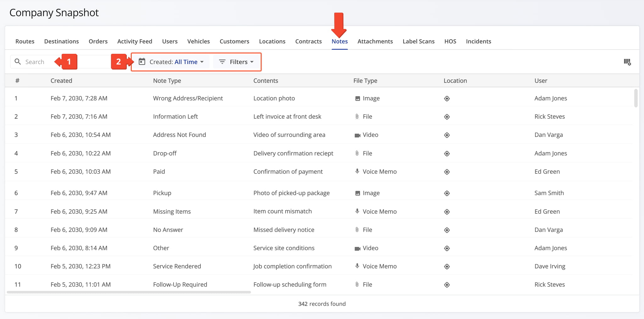Open location target for Pickup row

[447, 193]
